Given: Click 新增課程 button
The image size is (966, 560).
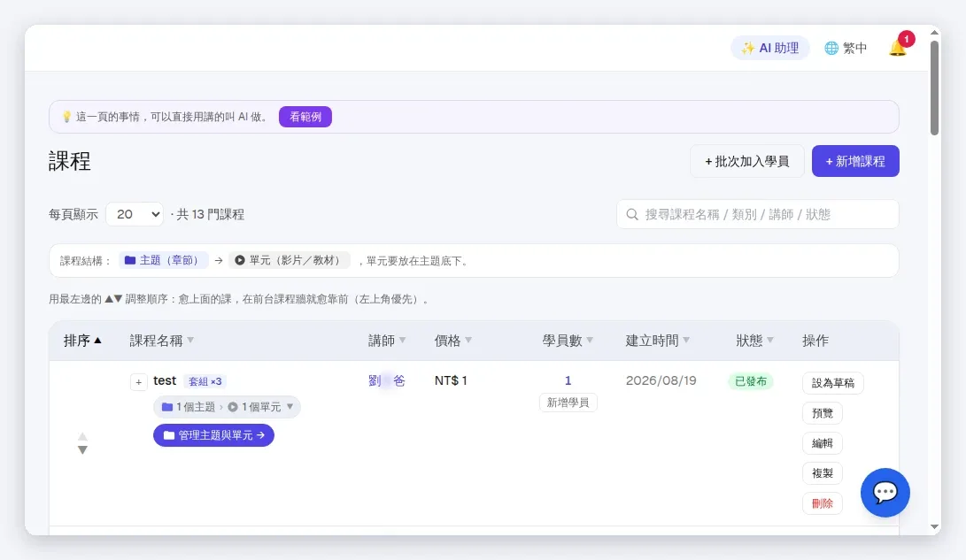Looking at the screenshot, I should click(x=855, y=161).
